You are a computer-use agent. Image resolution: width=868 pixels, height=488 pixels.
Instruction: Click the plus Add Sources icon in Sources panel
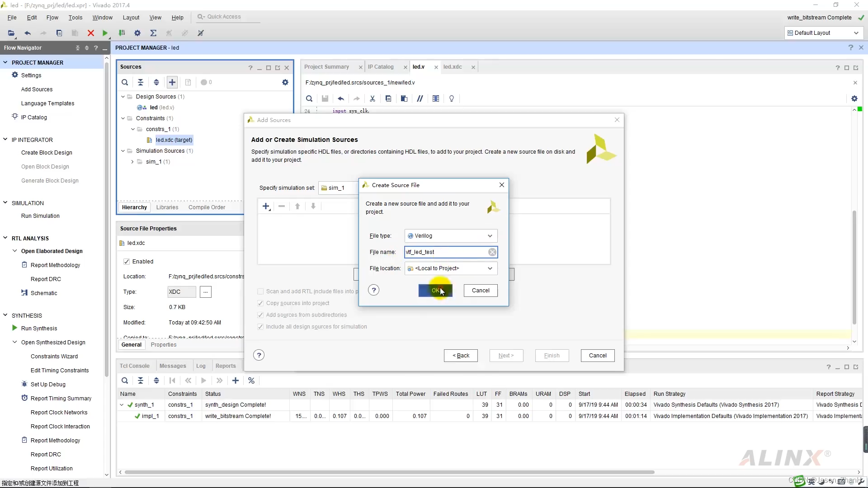coord(172,82)
